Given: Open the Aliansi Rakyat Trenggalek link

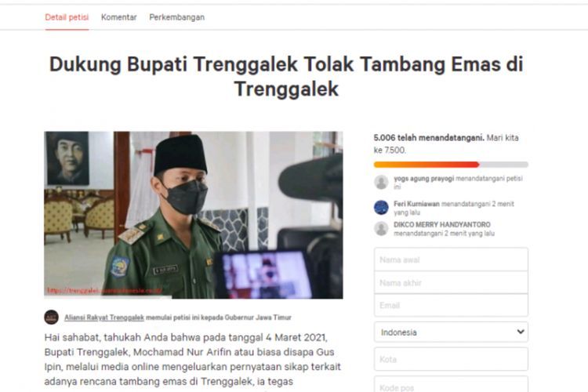Looking at the screenshot, I should tap(104, 318).
